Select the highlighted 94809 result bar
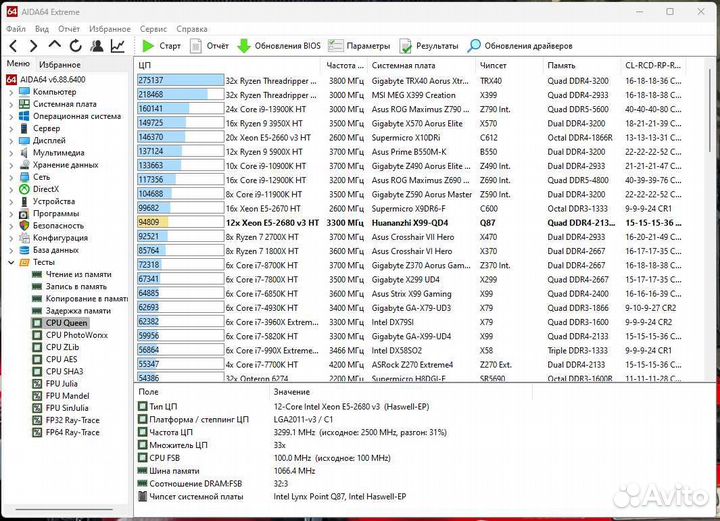The height and width of the screenshot is (521, 720). pyautogui.click(x=180, y=223)
